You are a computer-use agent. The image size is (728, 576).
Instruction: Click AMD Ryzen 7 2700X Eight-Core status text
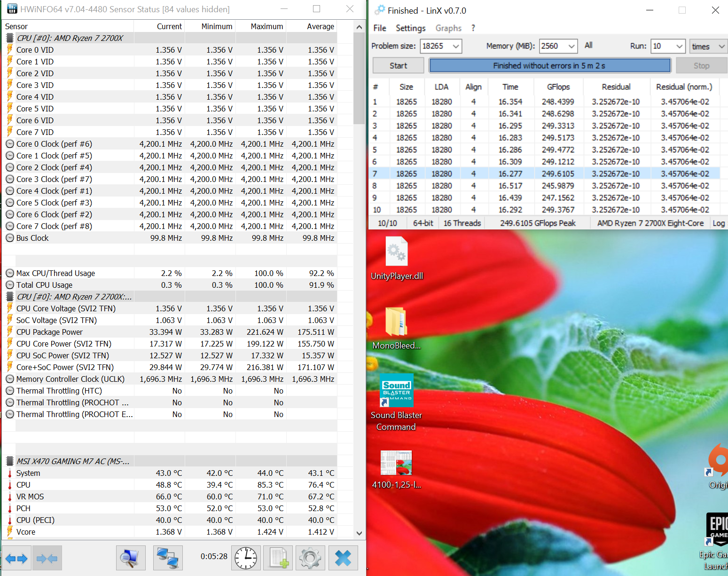point(650,223)
